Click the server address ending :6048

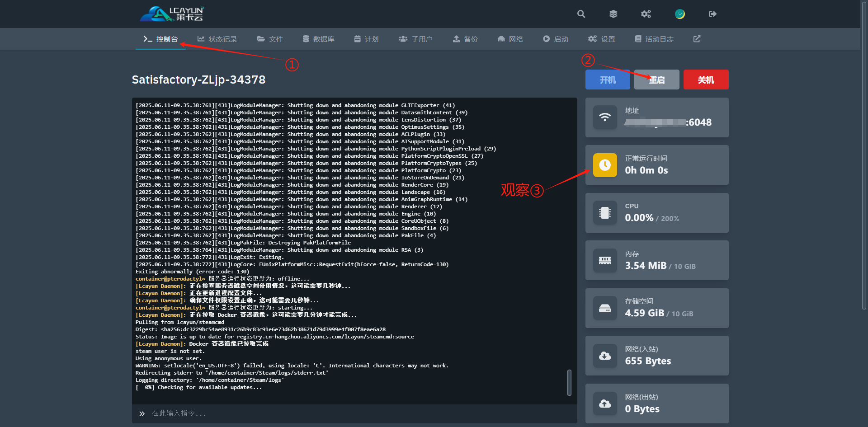[x=668, y=122]
